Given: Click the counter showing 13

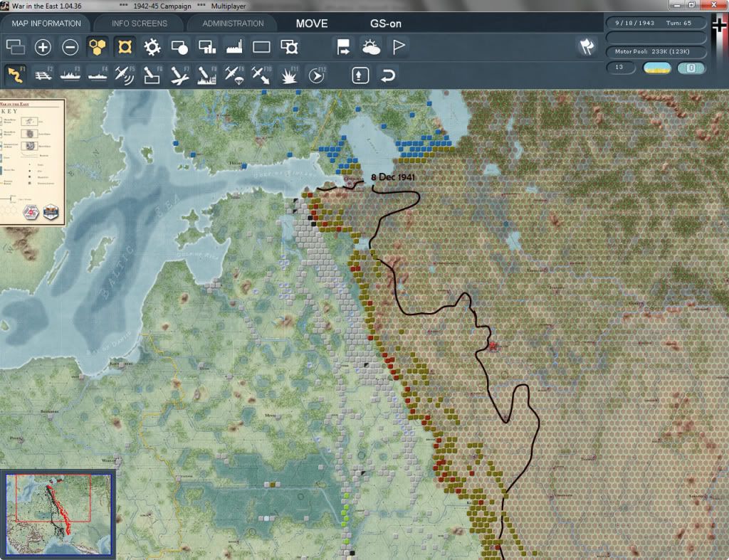Looking at the screenshot, I should pos(620,68).
